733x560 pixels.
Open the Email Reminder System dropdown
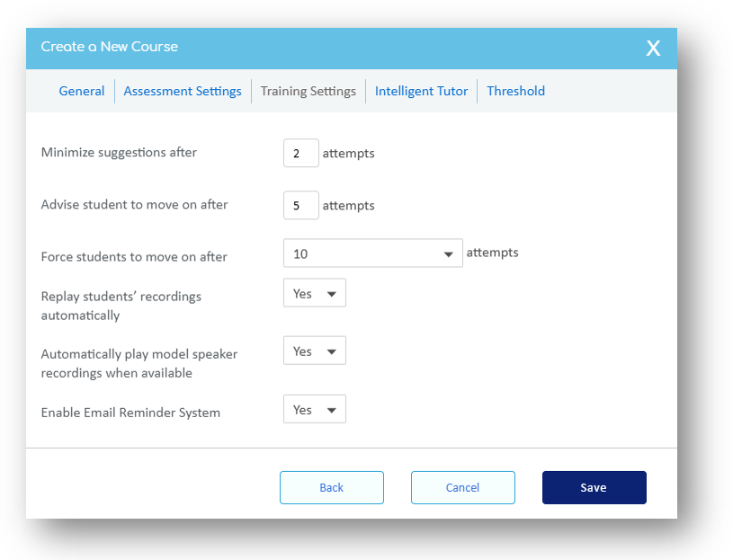(x=314, y=410)
